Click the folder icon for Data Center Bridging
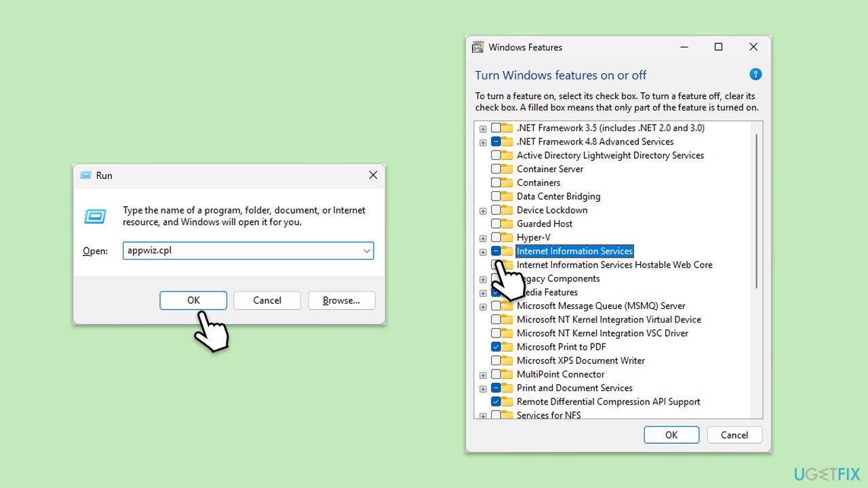 coord(507,197)
